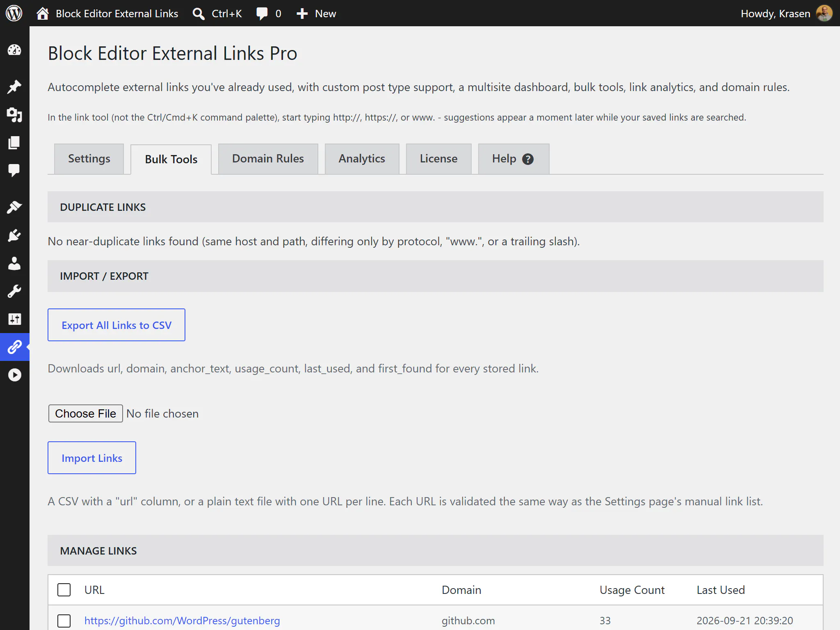Viewport: 840px width, 630px height.
Task: Open Users sidebar icon
Action: 14,263
